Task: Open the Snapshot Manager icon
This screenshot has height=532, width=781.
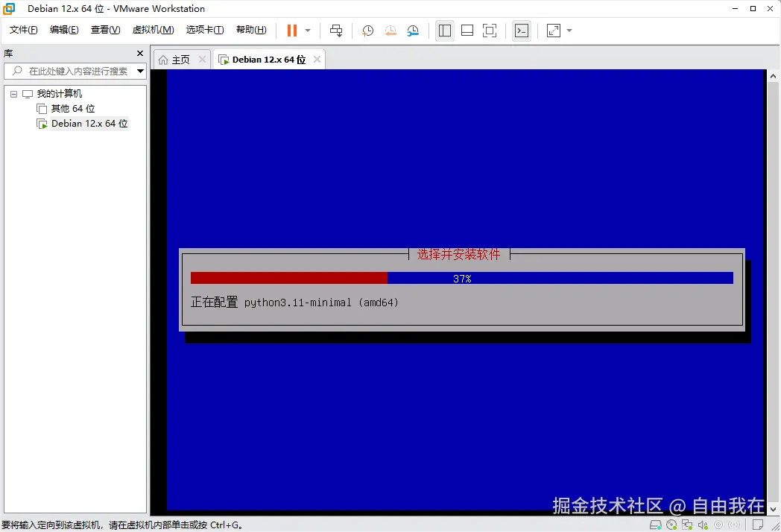Action: (x=414, y=31)
